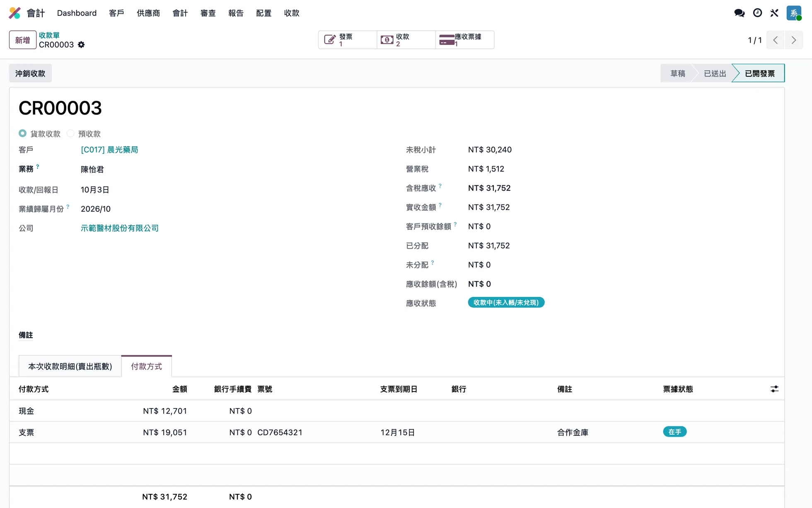The height and width of the screenshot is (508, 812).
Task: Click help tooltip next to 客戶預收餘額
Action: pos(455,224)
